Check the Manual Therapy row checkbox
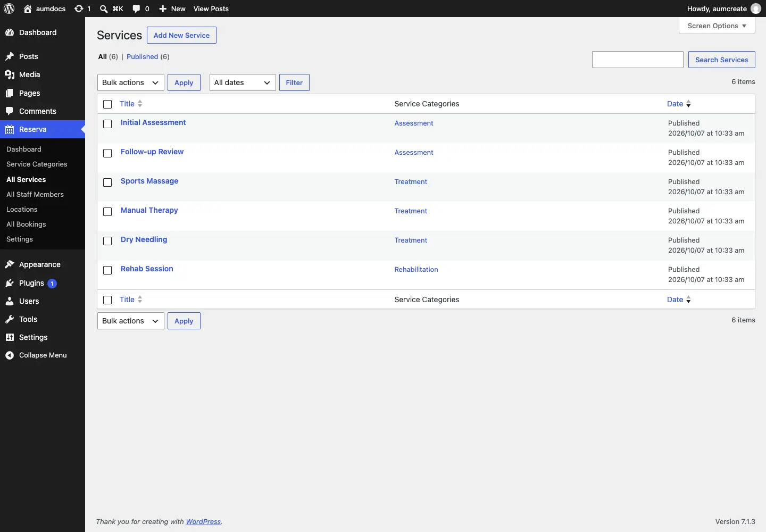 (x=107, y=212)
